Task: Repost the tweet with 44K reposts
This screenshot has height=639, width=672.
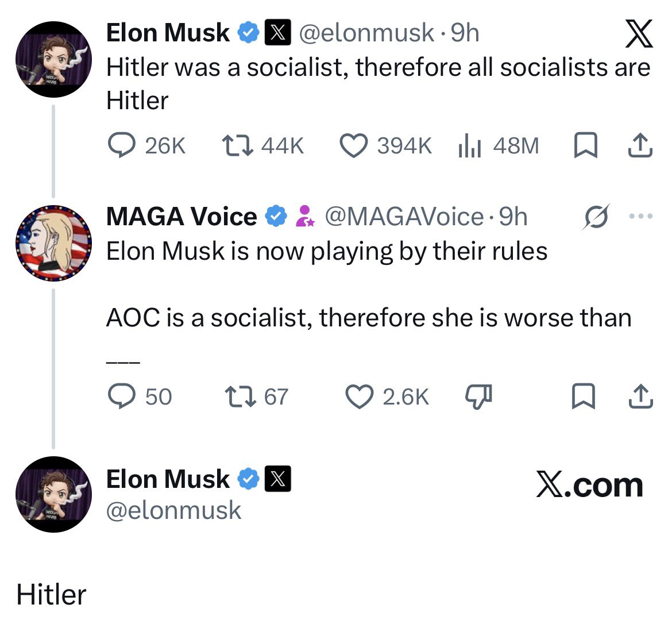Action: (237, 145)
